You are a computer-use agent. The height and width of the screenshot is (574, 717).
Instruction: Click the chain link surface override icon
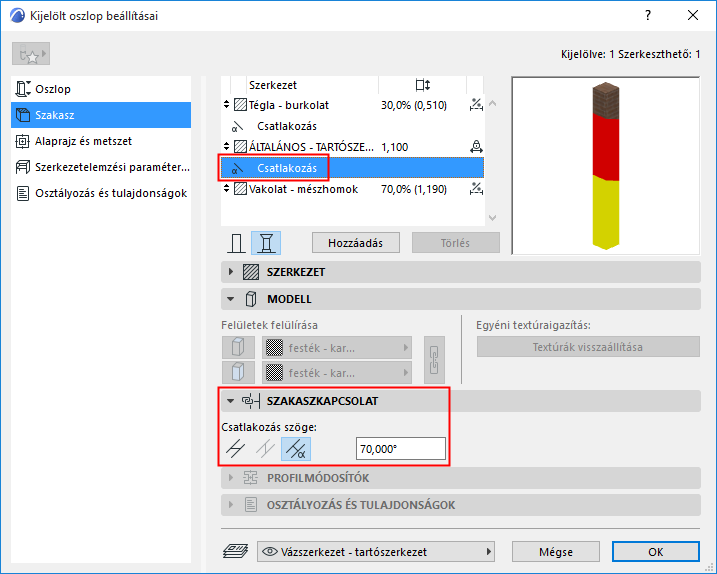[434, 360]
